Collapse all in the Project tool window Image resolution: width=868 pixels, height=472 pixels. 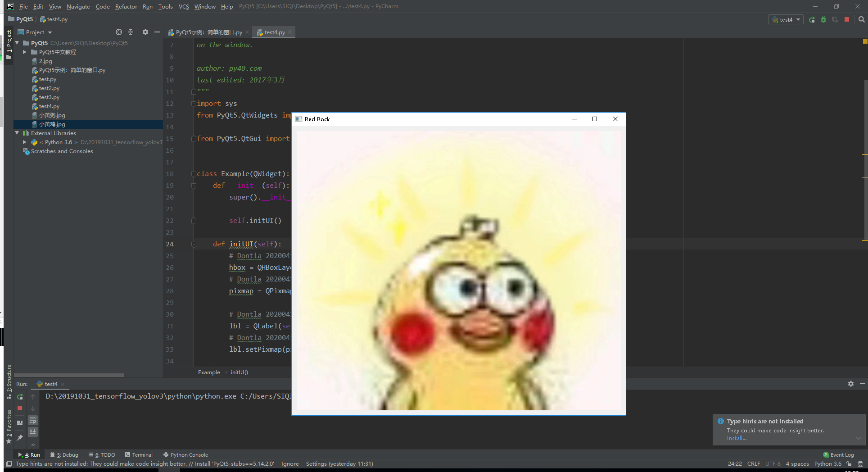(x=131, y=32)
